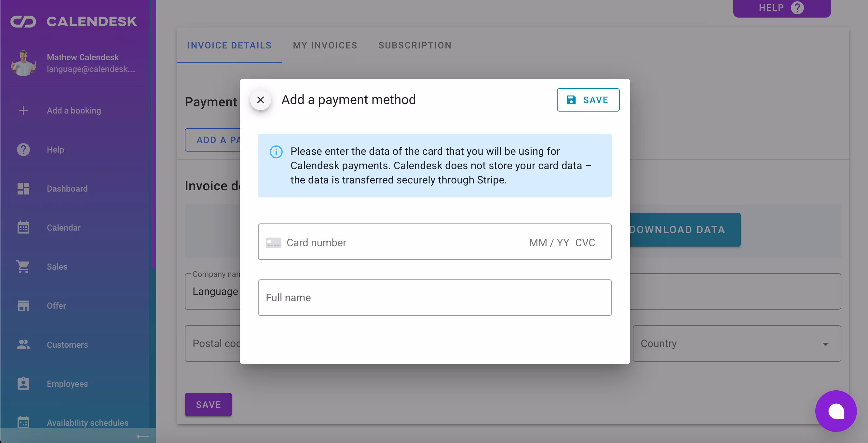Open the chat widget bubble

click(835, 411)
